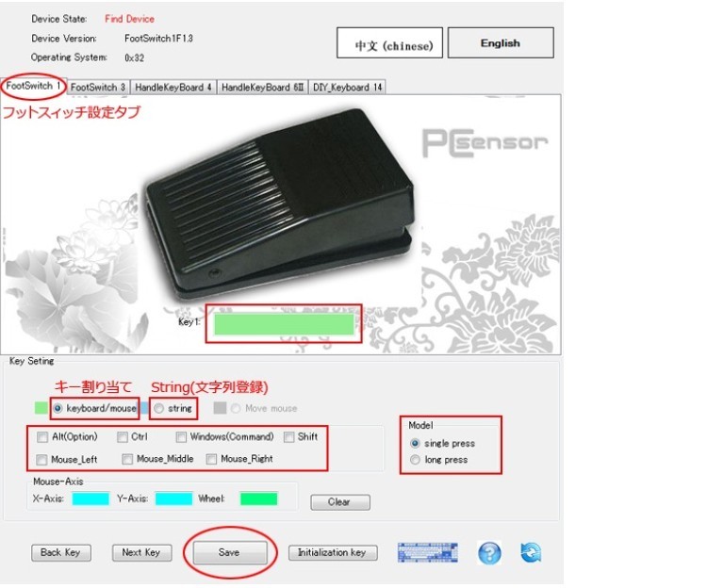Select the string radio option

click(x=158, y=408)
